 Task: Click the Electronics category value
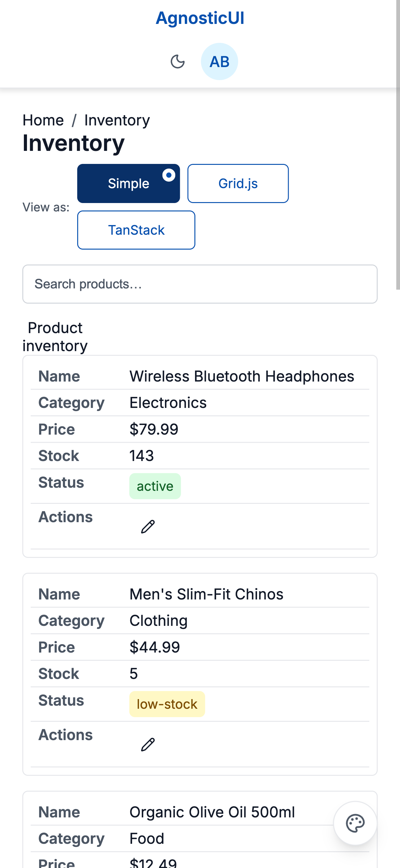tap(168, 402)
